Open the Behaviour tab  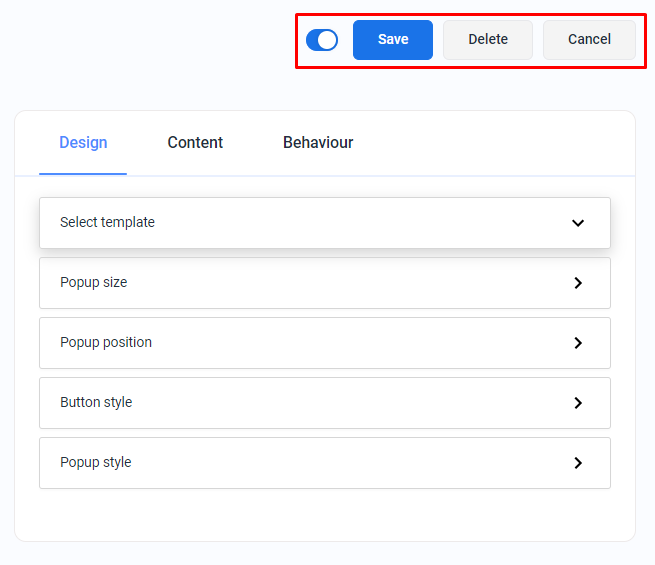coord(318,143)
